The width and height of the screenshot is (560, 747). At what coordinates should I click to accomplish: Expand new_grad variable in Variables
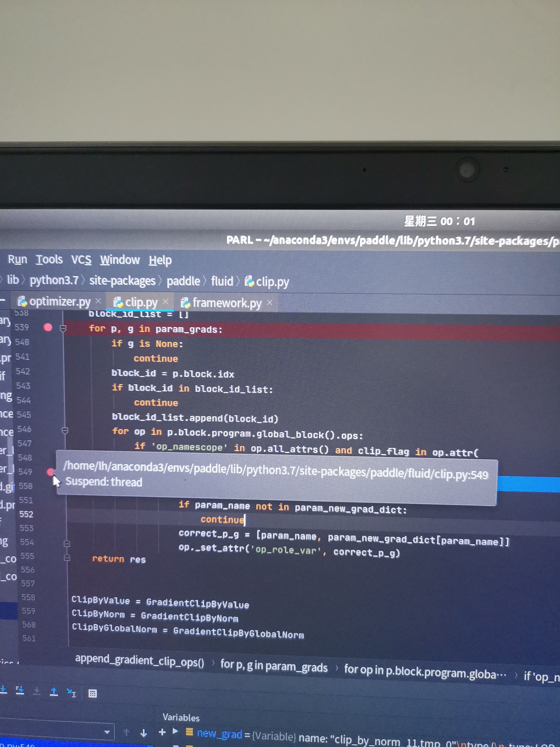tap(175, 731)
